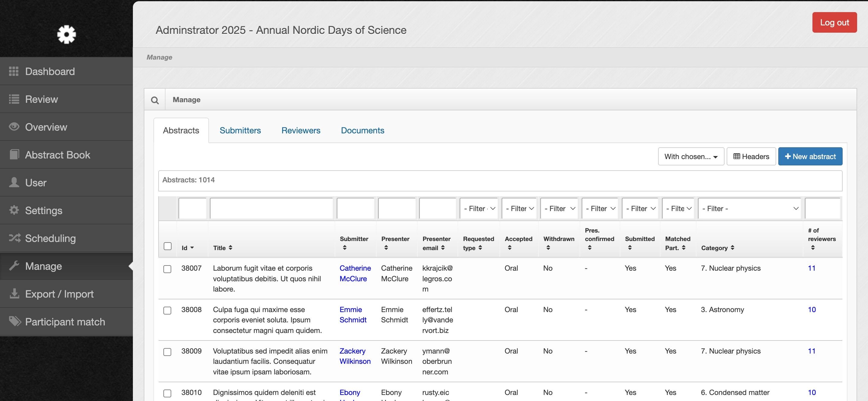Image resolution: width=868 pixels, height=401 pixels.
Task: Open Dashboard via its grid icon
Action: pos(14,71)
